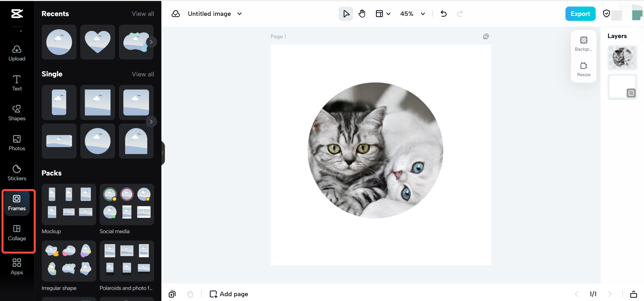Collapse the frames side panel handle
This screenshot has height=301, width=644.
(x=163, y=153)
